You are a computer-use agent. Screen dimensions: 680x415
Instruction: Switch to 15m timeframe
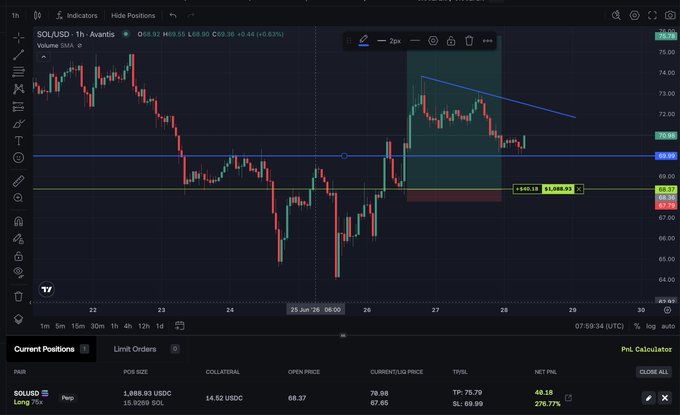(x=78, y=326)
